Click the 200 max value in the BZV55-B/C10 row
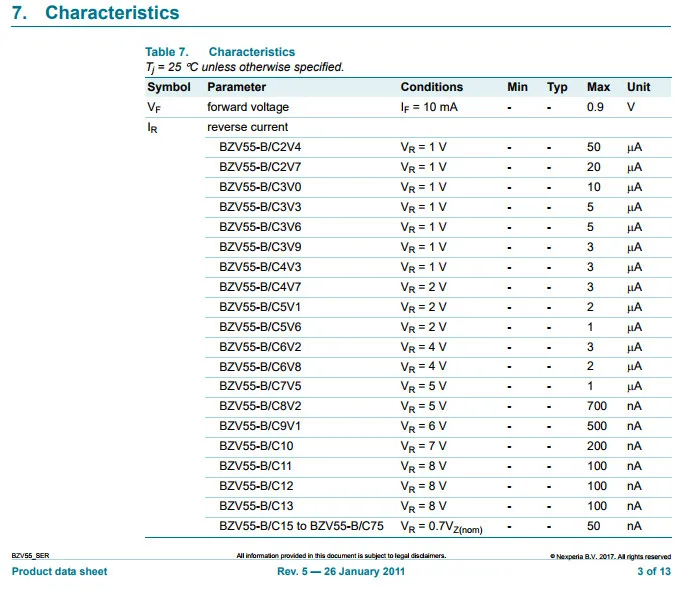This screenshot has height=589, width=685. (x=597, y=446)
